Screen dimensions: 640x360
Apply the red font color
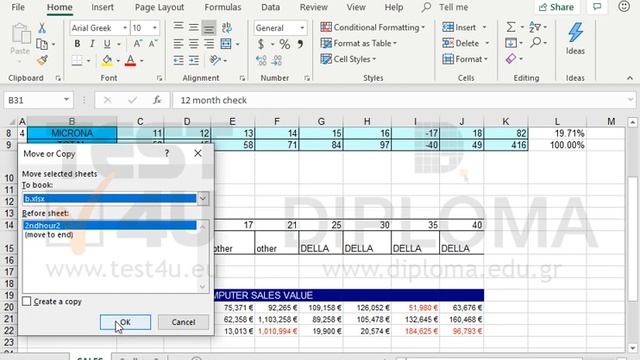[x=130, y=60]
